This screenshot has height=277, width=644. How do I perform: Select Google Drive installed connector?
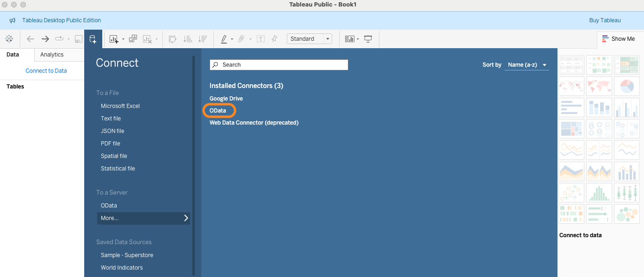pos(226,99)
